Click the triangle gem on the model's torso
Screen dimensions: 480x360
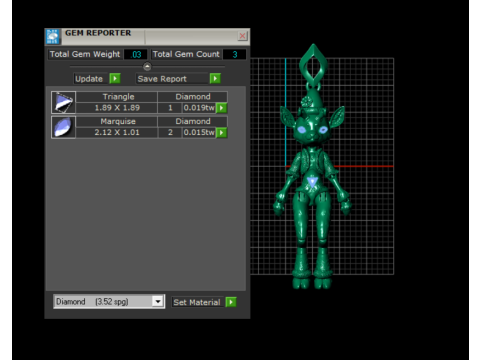tap(312, 182)
